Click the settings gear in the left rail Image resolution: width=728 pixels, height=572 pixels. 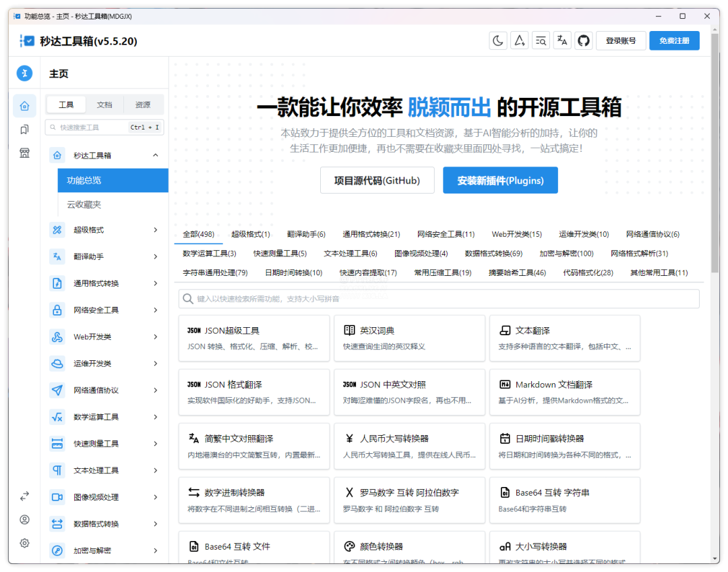coord(25,543)
